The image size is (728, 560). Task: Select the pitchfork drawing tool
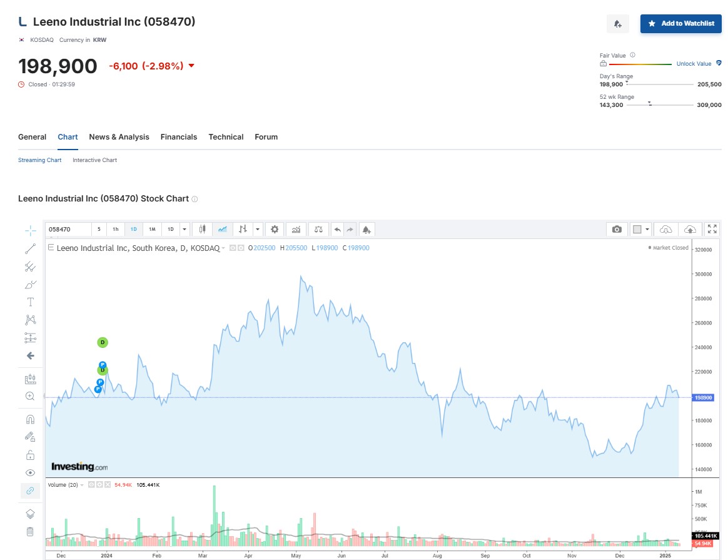30,267
